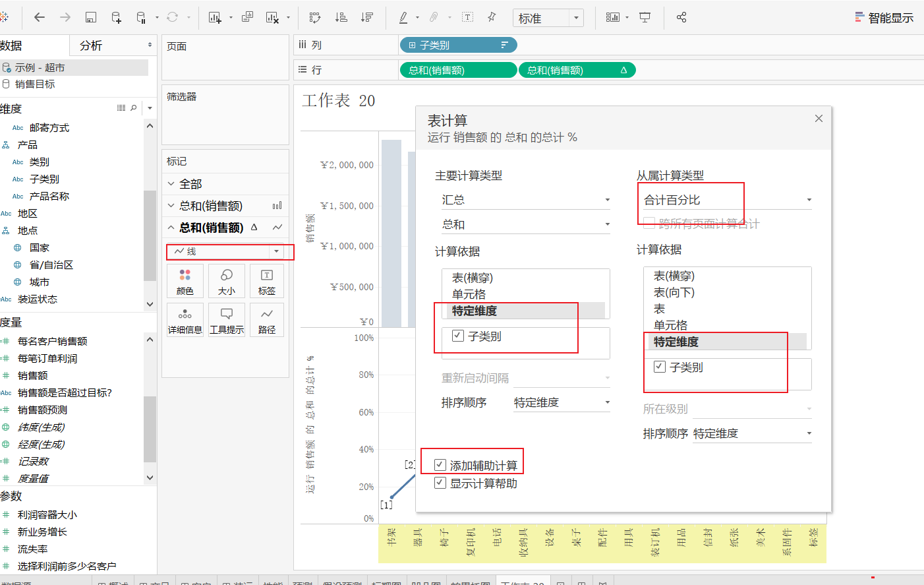Click the fix axes pin icon
Viewport: 924px width, 585px height.
pyautogui.click(x=492, y=17)
